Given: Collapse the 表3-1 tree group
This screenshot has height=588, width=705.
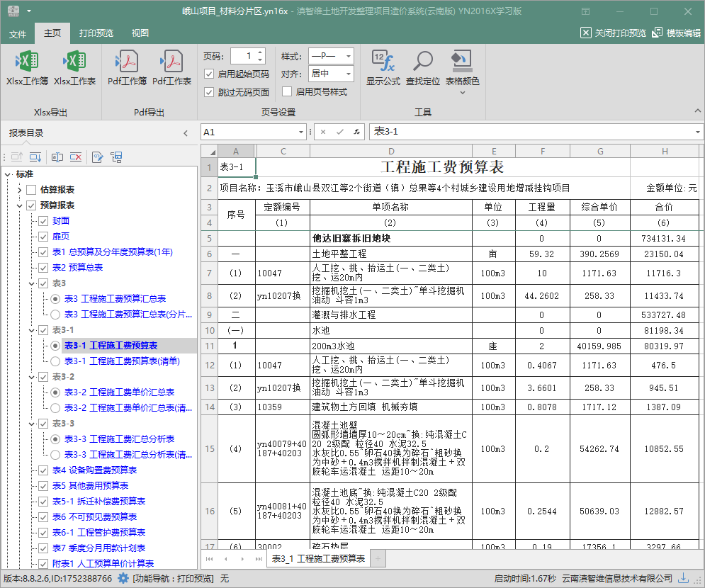Looking at the screenshot, I should (x=31, y=330).
